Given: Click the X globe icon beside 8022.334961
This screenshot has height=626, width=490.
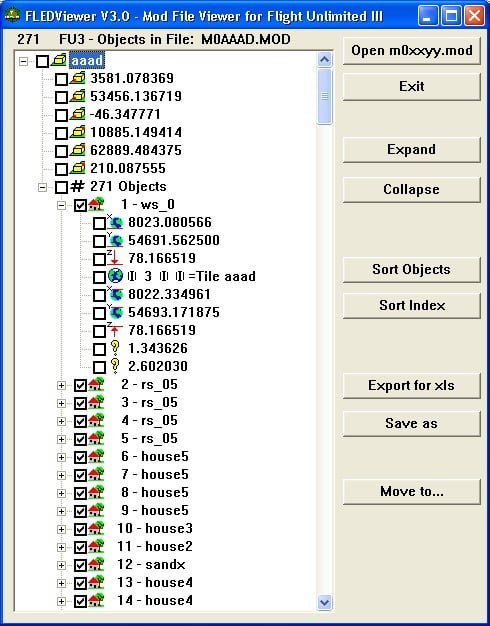Looking at the screenshot, I should tap(115, 294).
